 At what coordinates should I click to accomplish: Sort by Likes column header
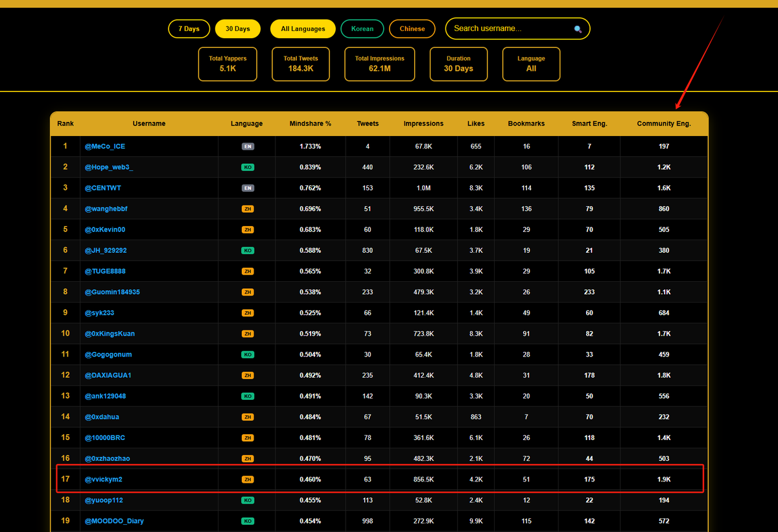click(476, 123)
